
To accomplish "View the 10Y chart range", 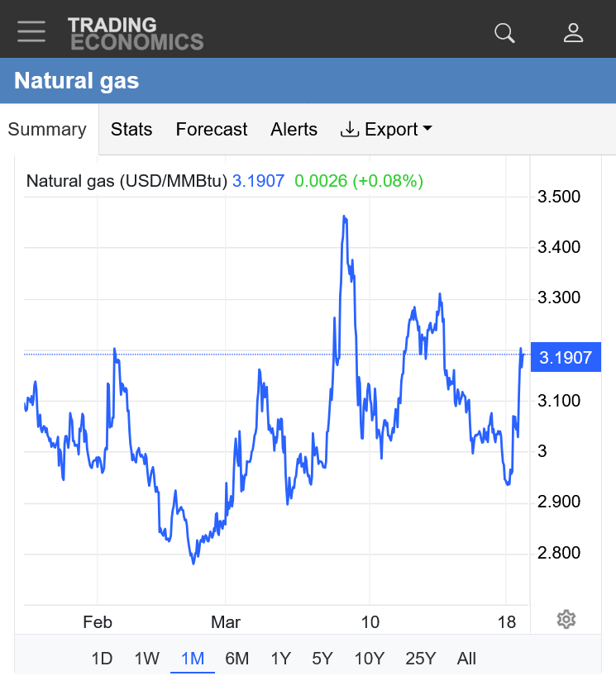I will (x=369, y=659).
